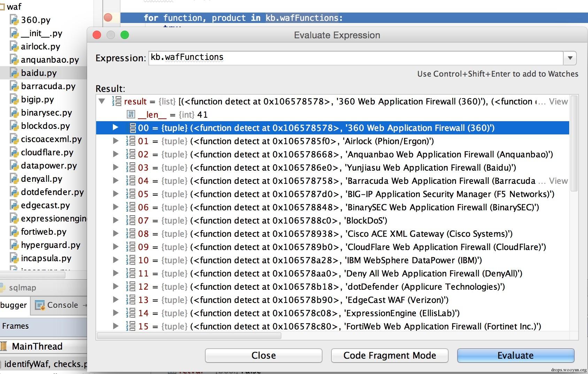This screenshot has height=374, width=588.
Task: Click the Expression input field
Action: tap(356, 58)
